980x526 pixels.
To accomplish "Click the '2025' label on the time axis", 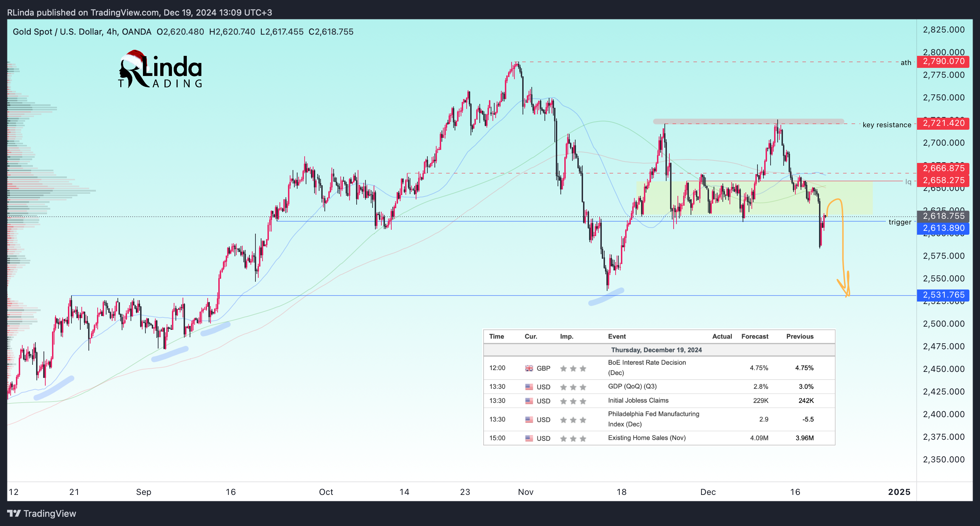I will (899, 492).
